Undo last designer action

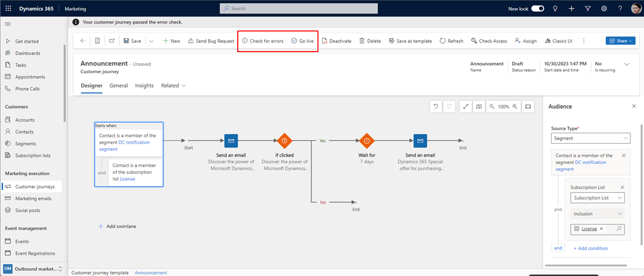(x=436, y=106)
